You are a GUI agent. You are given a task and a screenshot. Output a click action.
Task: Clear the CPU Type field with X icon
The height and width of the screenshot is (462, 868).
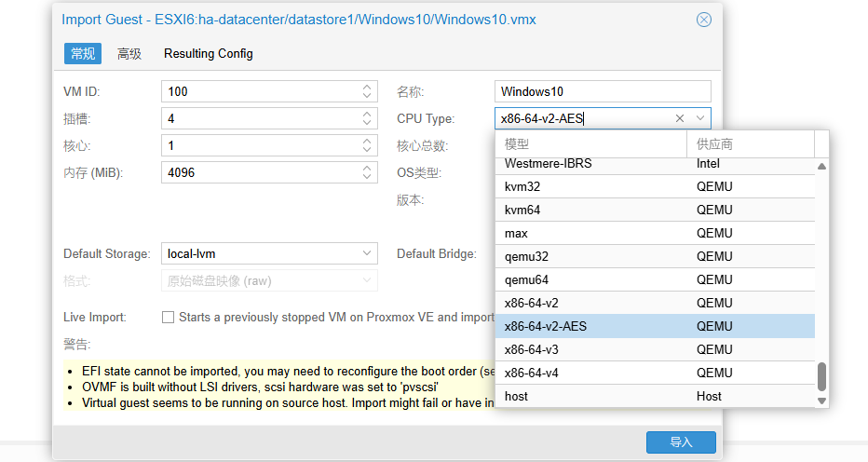680,118
